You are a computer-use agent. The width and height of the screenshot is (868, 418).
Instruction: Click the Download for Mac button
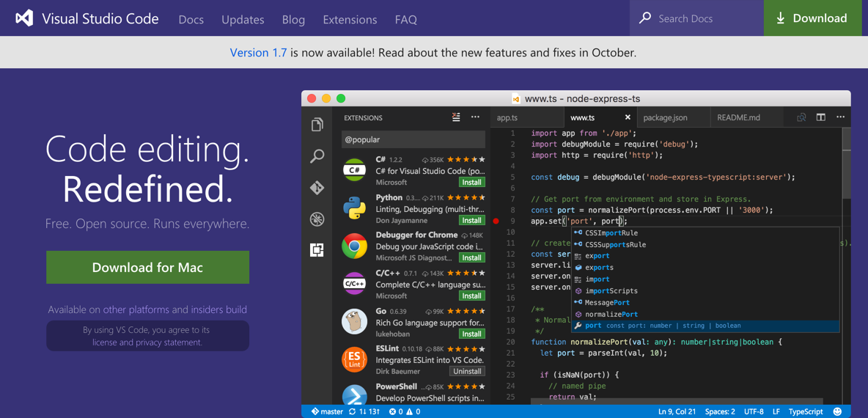point(148,268)
